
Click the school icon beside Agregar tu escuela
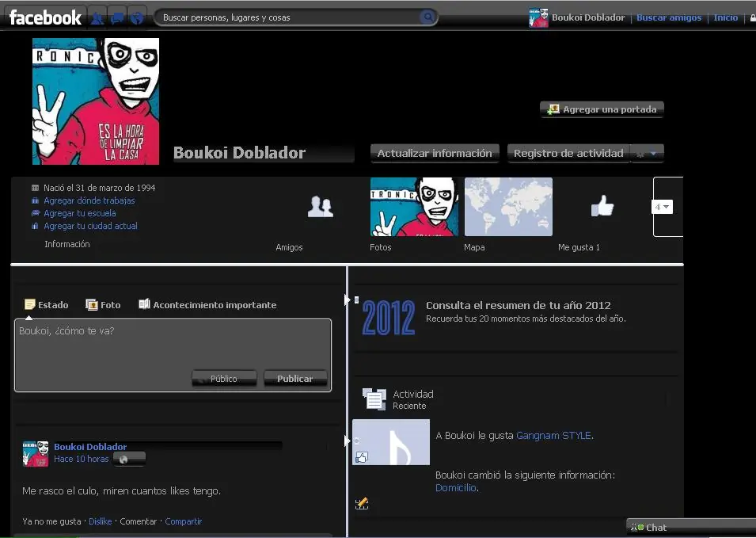pos(35,213)
